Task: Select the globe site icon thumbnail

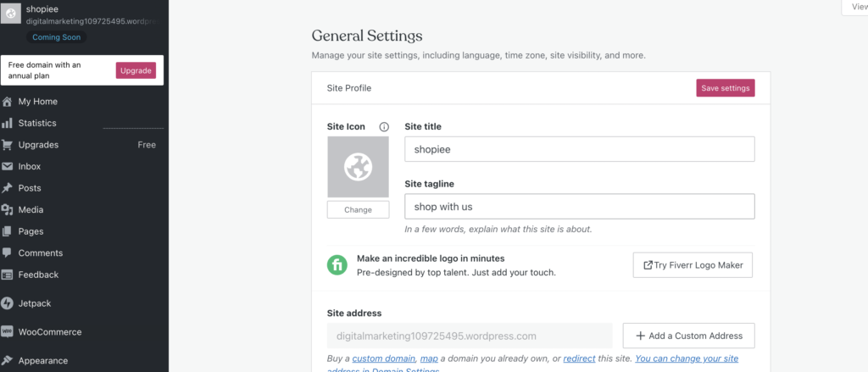Action: (x=358, y=168)
